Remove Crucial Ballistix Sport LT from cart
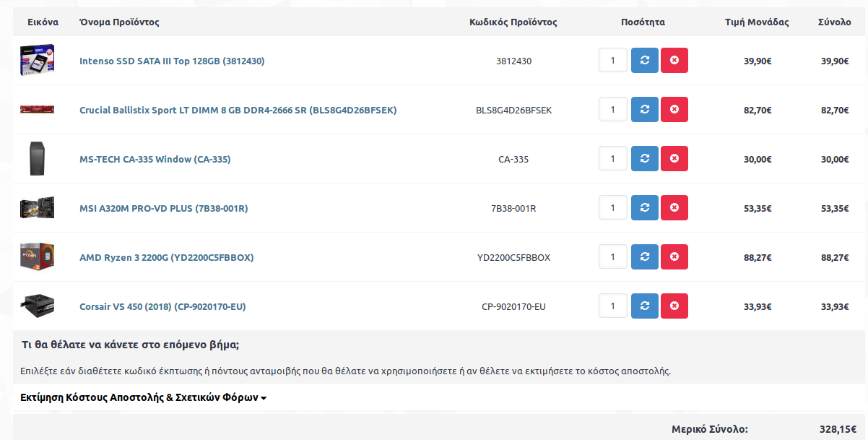Viewport: 868px width, 440px height. pos(674,110)
